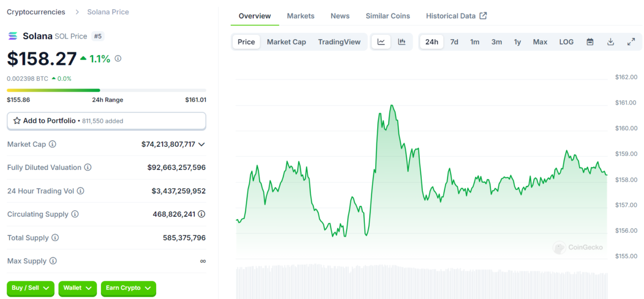Select the 24h time range
This screenshot has width=644, height=299.
432,42
